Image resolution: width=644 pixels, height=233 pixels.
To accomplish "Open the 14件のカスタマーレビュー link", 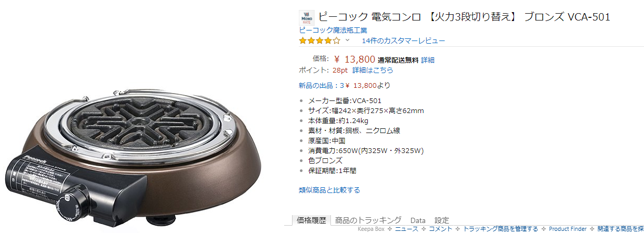I will 404,40.
